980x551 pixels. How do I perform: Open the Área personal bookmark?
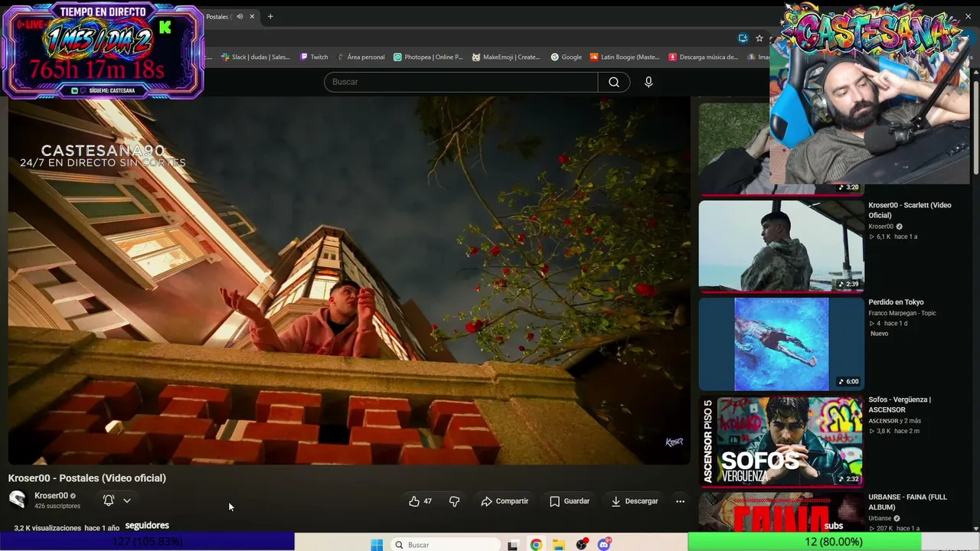coord(361,57)
